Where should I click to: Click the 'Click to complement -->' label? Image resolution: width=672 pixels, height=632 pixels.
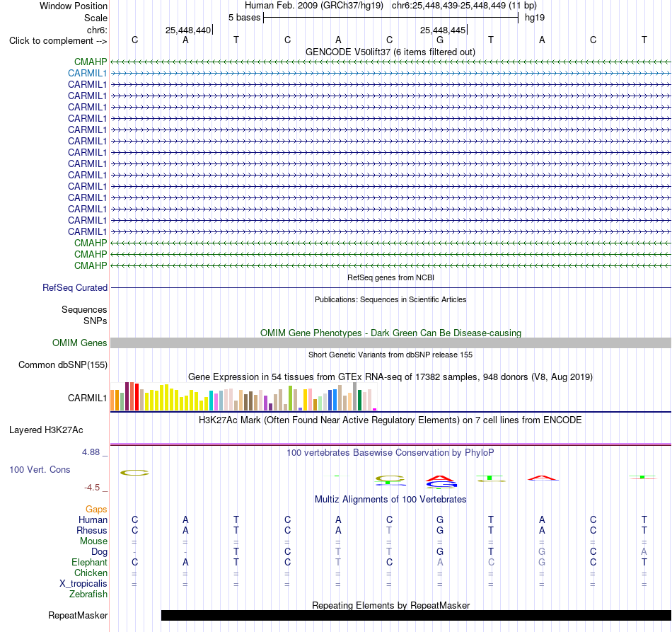coord(58,41)
